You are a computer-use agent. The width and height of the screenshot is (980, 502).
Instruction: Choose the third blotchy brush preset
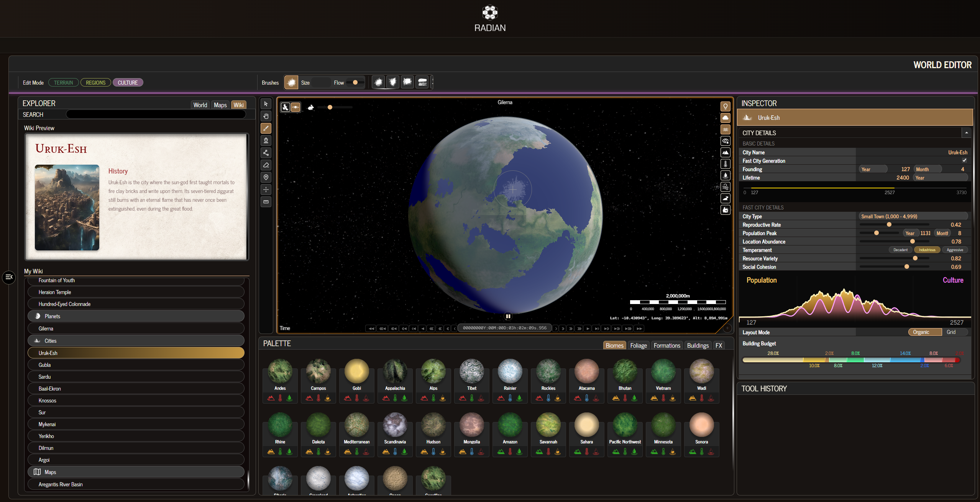(407, 82)
